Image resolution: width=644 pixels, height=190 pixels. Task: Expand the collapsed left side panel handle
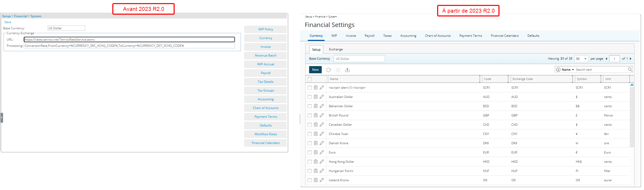tap(2, 117)
